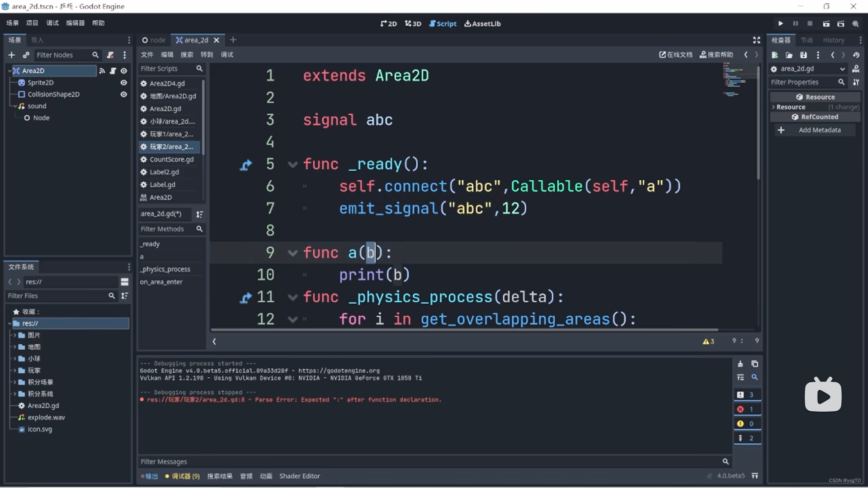
Task: Open the method sort toggle icon
Action: (199, 214)
